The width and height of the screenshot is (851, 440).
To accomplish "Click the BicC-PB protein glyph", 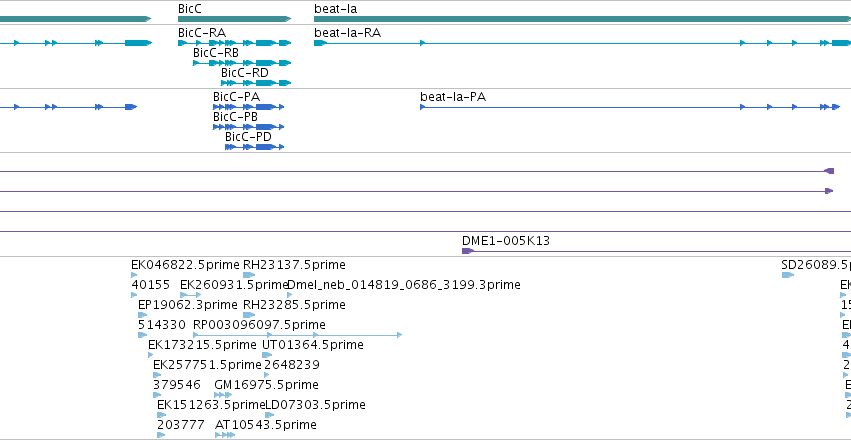I will [x=249, y=127].
